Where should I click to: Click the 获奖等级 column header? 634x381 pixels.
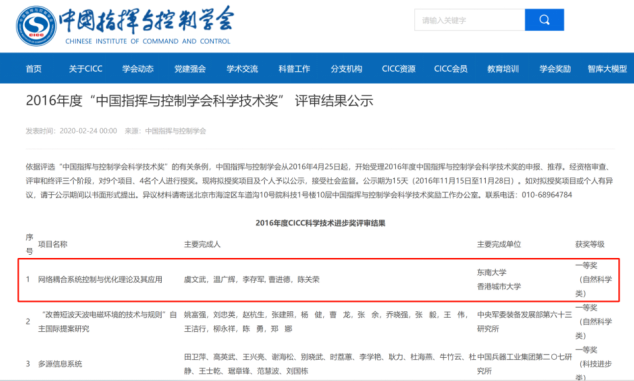pyautogui.click(x=590, y=244)
